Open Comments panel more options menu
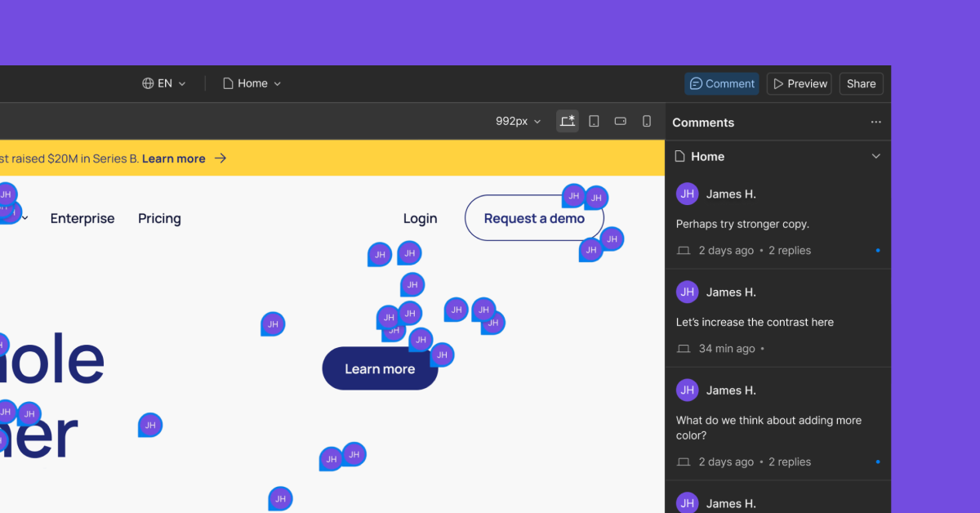The width and height of the screenshot is (980, 513). click(x=875, y=123)
